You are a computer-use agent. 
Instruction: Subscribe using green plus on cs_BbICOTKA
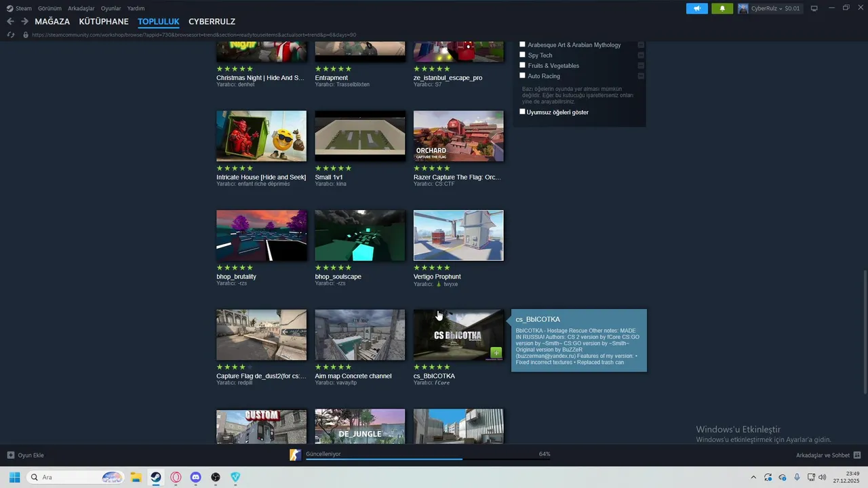[x=496, y=352]
